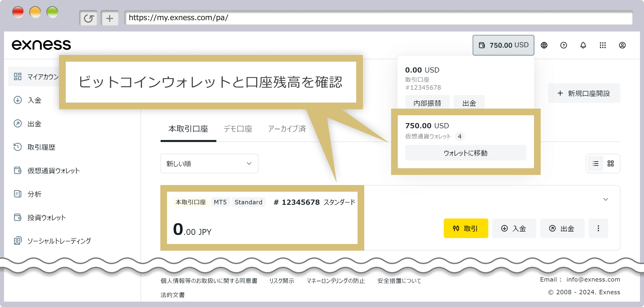Open the 法的文書 footer link
644x307 pixels.
coord(172,295)
